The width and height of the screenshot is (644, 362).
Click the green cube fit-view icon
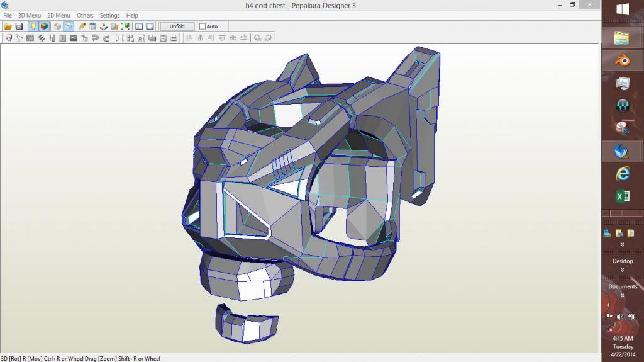coord(126,26)
